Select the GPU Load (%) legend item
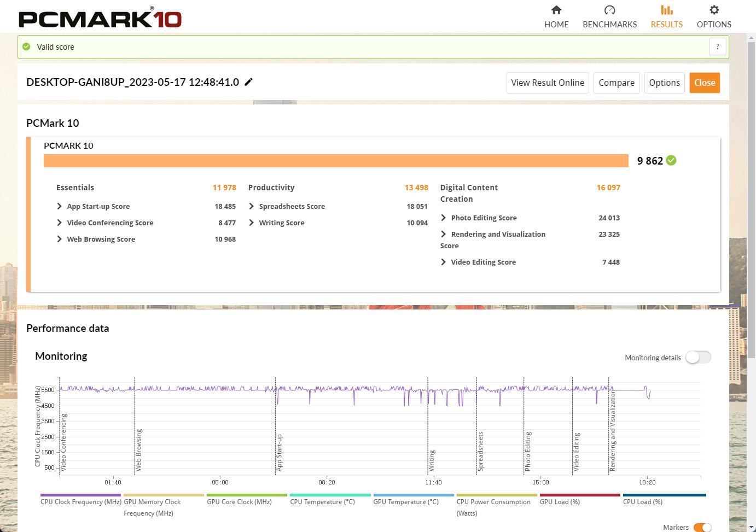This screenshot has width=756, height=532. pos(560,501)
